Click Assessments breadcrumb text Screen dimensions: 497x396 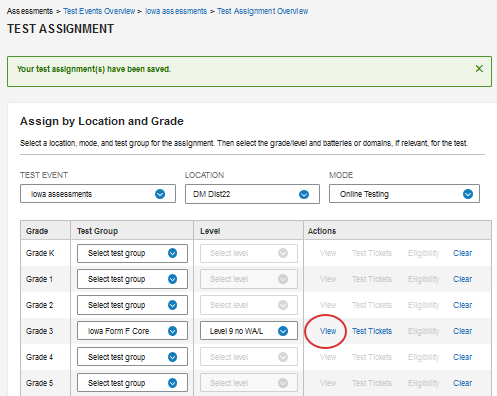coord(30,11)
